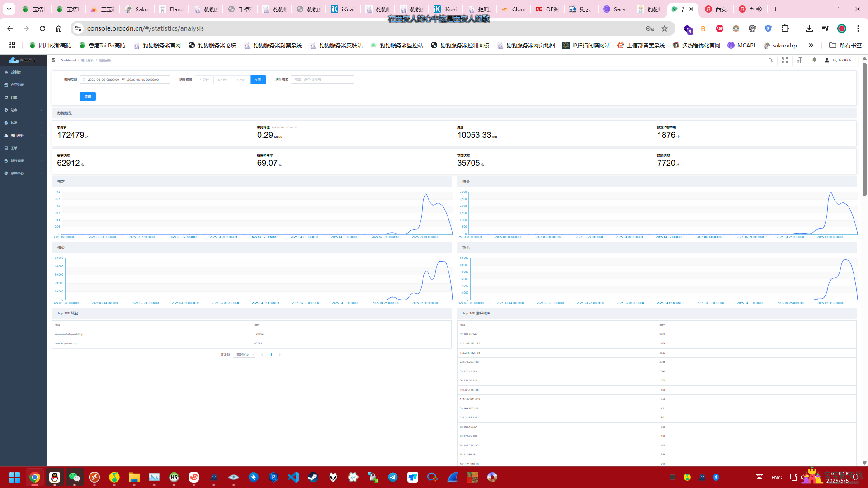Open the font size (Tt) icon in header
This screenshot has height=488, width=868.
(799, 60)
